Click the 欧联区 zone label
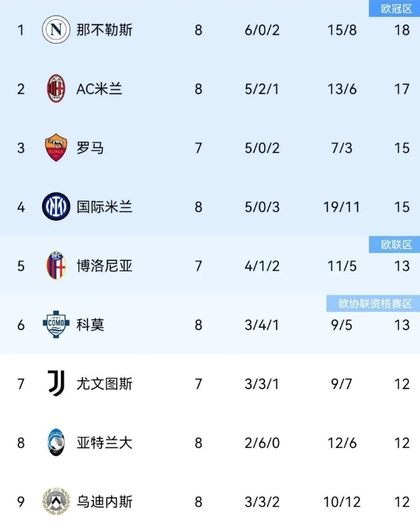Viewport: 420px width, 532px height. pos(396,245)
